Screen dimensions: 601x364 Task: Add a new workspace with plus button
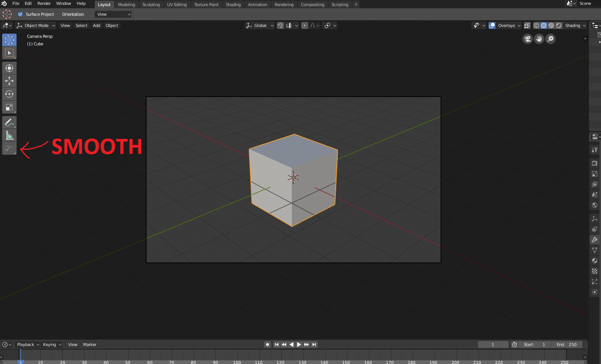(x=356, y=4)
